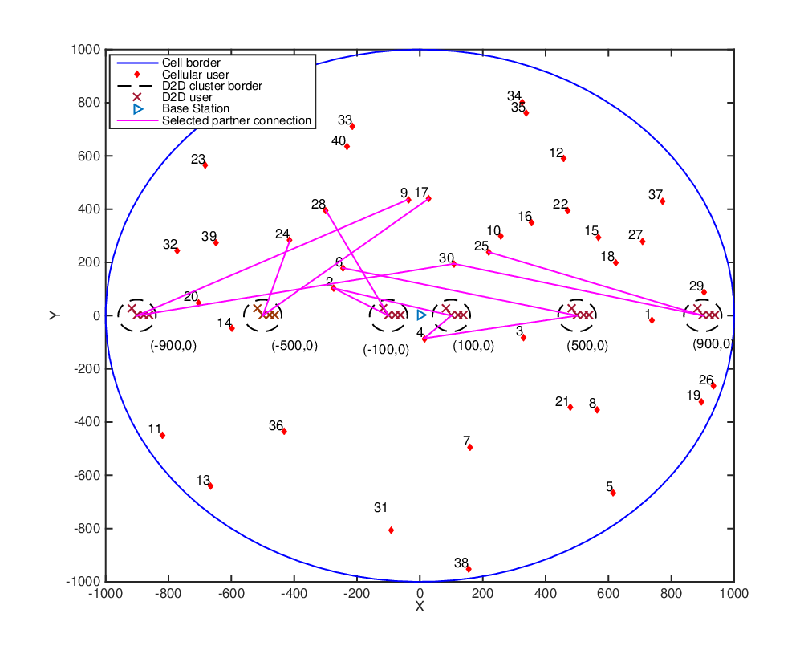Select the red diamond marker of user 31

[391, 530]
